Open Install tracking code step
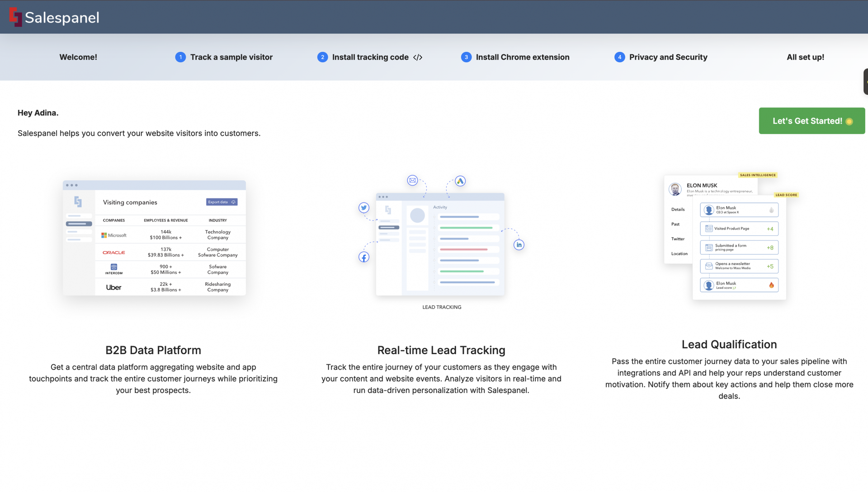868x492 pixels. [370, 57]
